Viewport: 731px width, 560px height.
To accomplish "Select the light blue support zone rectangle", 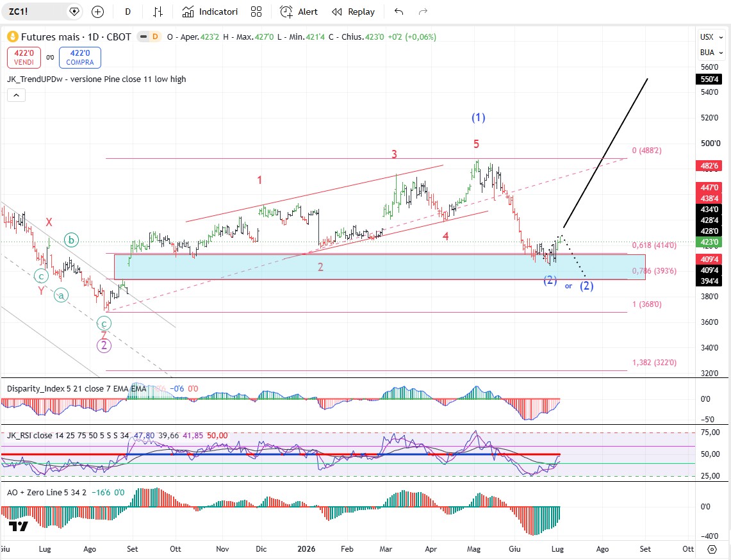I will tap(380, 267).
